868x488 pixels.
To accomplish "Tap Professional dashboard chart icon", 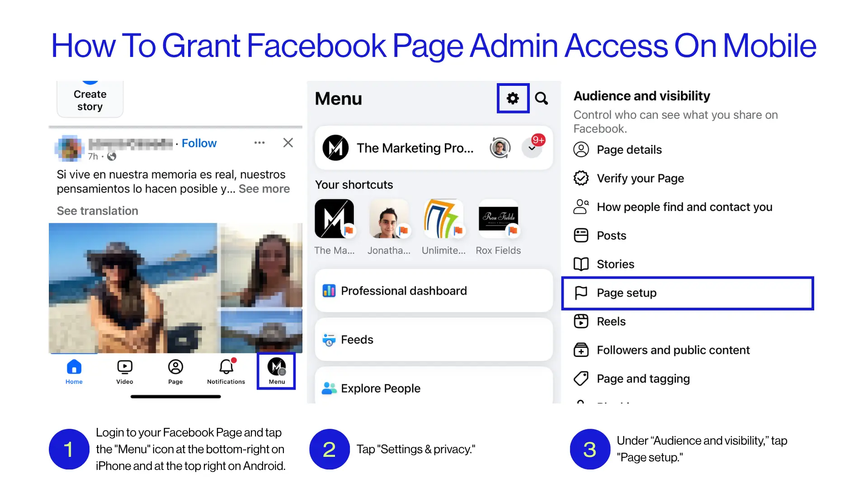I will tap(329, 291).
